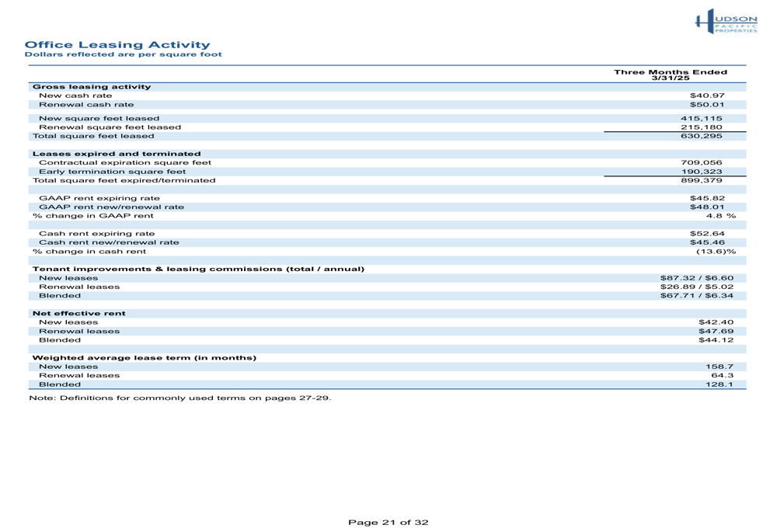Click the 'Page 21 of 32' footer
Viewport: 777px width, 532px height.
(388, 522)
